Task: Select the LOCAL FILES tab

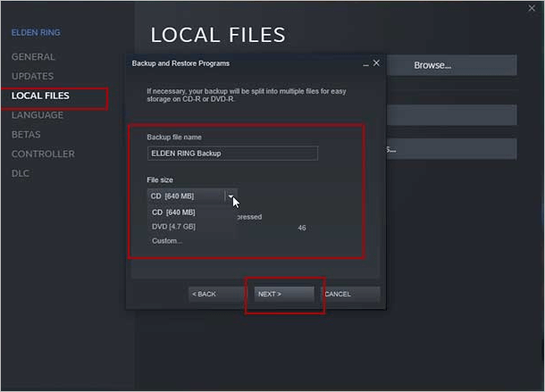Action: [40, 96]
